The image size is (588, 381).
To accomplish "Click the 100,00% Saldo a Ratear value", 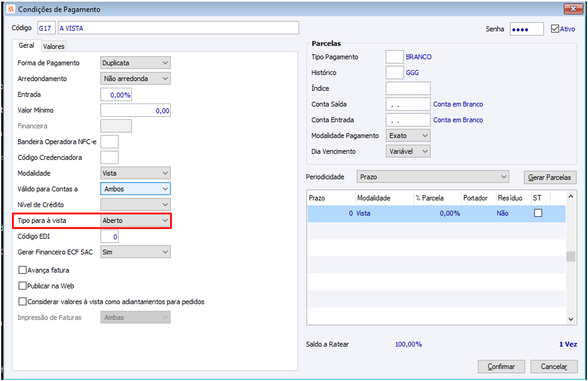I will [x=408, y=344].
